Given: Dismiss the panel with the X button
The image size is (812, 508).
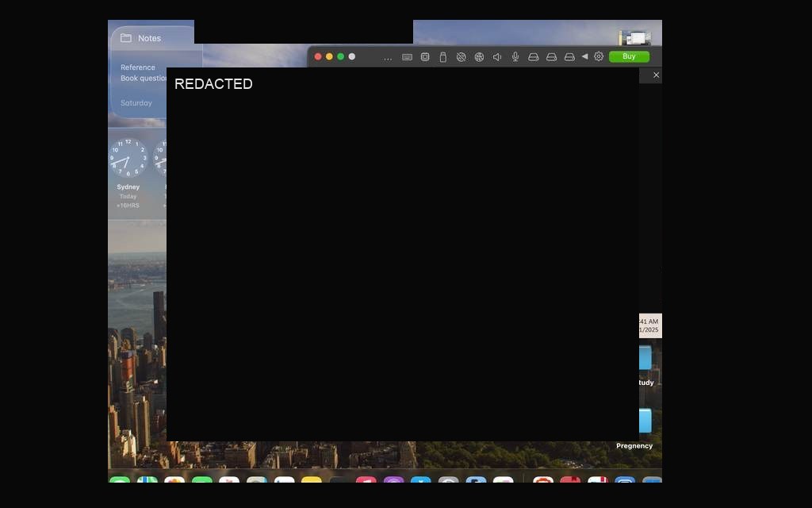Looking at the screenshot, I should 656,75.
